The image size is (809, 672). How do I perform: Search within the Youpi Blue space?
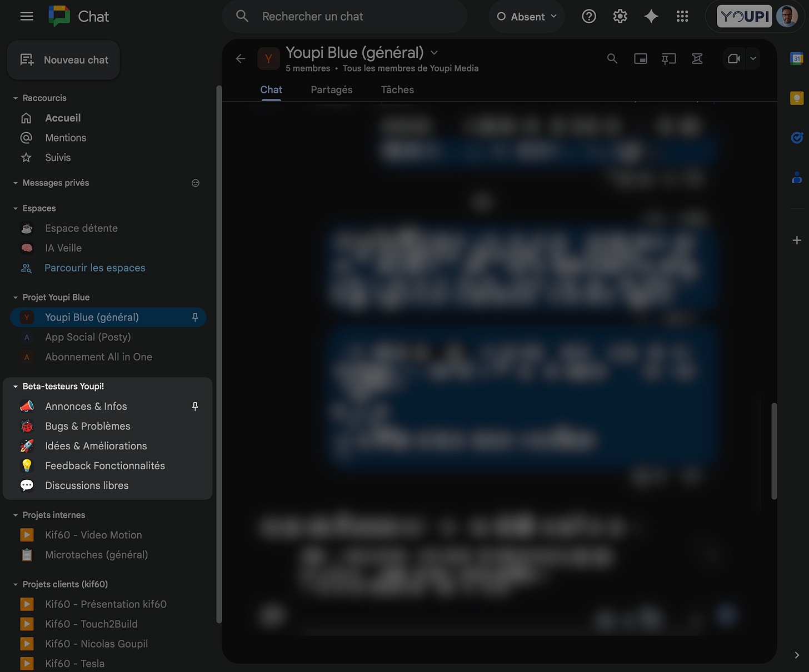(612, 58)
